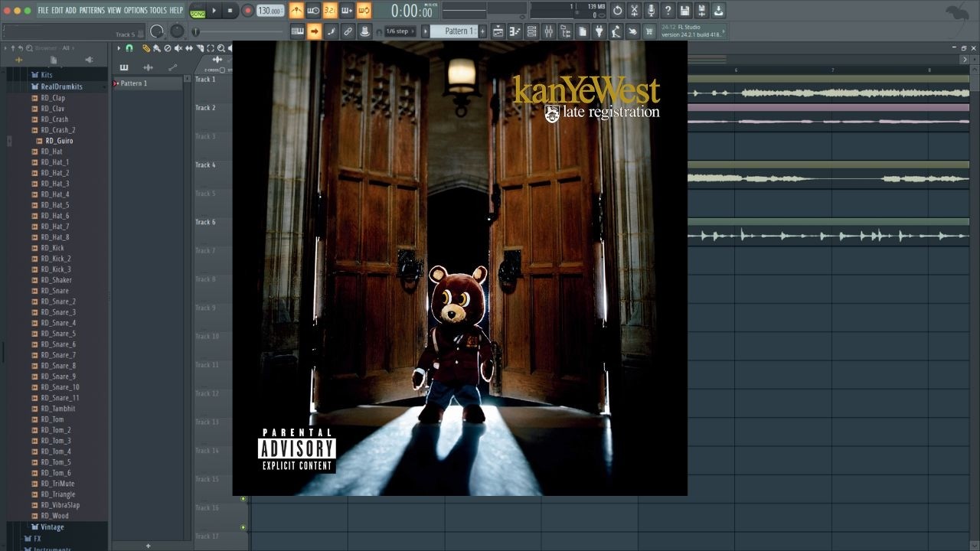Toggle the metronome button
Screen dimensions: 980x551
coord(297,11)
